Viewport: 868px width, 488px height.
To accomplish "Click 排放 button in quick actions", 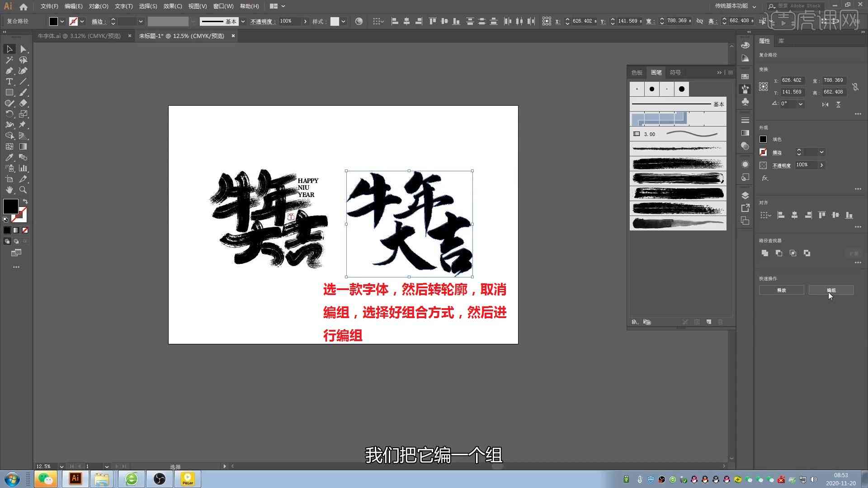I will click(781, 290).
